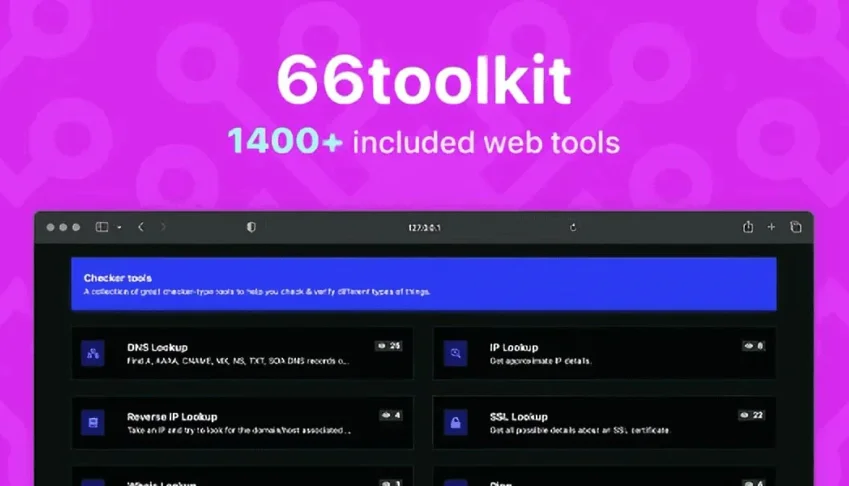Click the Reverse IP Lookup server icon
The image size is (849, 486).
(93, 423)
